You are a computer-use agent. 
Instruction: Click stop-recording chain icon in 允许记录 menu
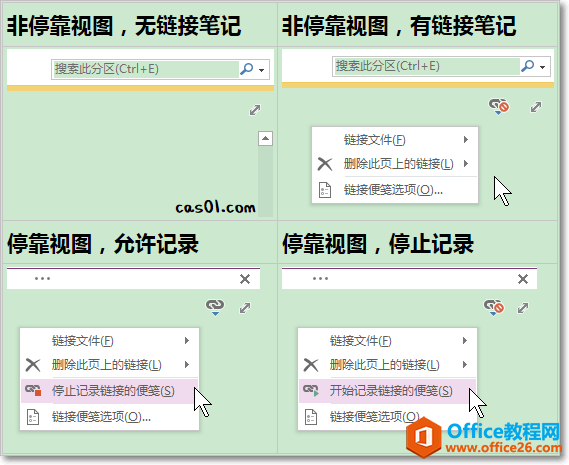tap(33, 391)
